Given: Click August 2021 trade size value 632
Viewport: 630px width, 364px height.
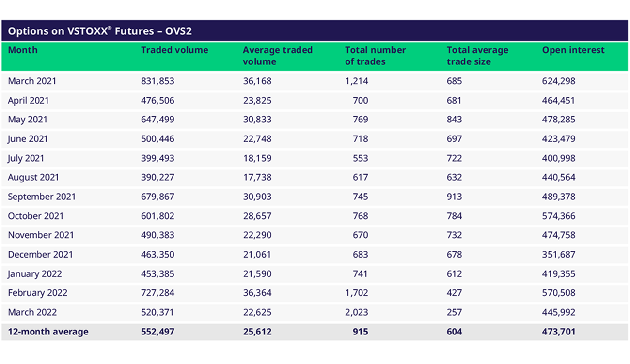Looking at the screenshot, I should [x=454, y=177].
